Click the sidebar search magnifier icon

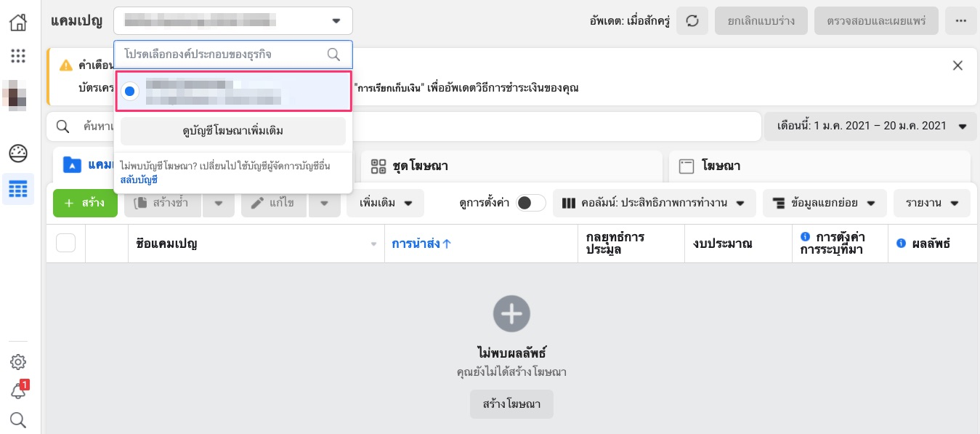(x=18, y=419)
